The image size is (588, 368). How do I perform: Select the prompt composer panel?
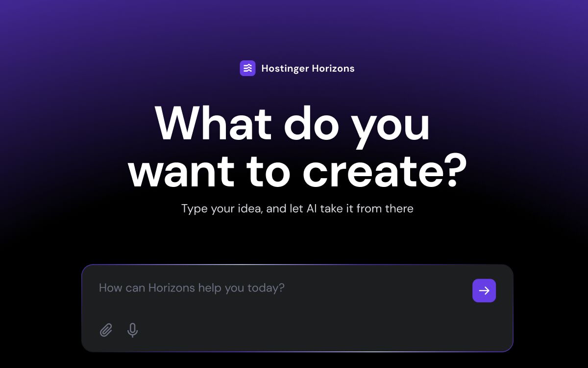pyautogui.click(x=298, y=308)
